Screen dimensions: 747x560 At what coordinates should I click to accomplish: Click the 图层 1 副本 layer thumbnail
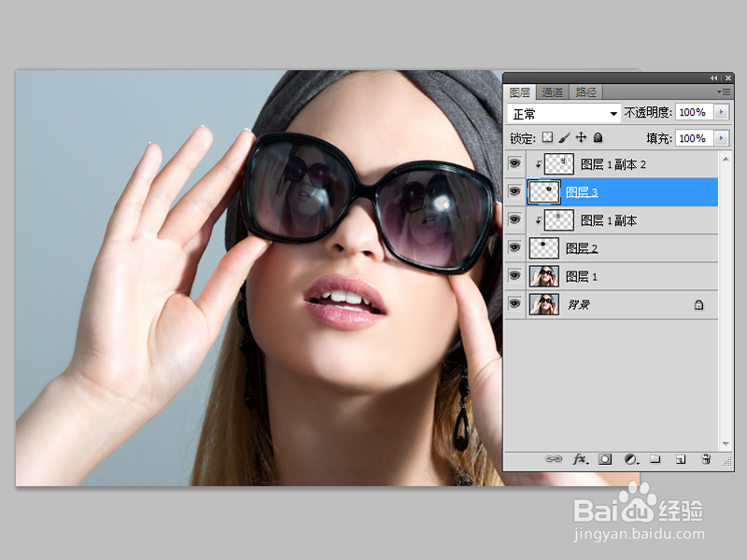pos(558,220)
